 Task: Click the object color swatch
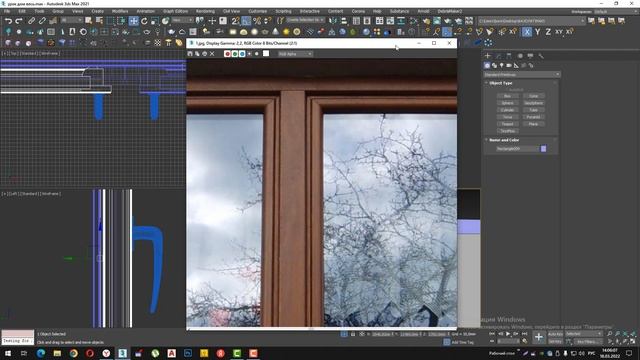click(x=543, y=149)
